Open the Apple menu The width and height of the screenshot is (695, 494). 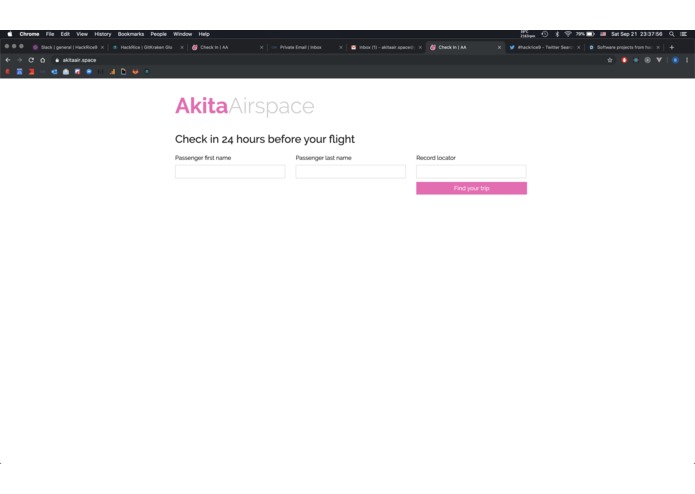tap(10, 34)
